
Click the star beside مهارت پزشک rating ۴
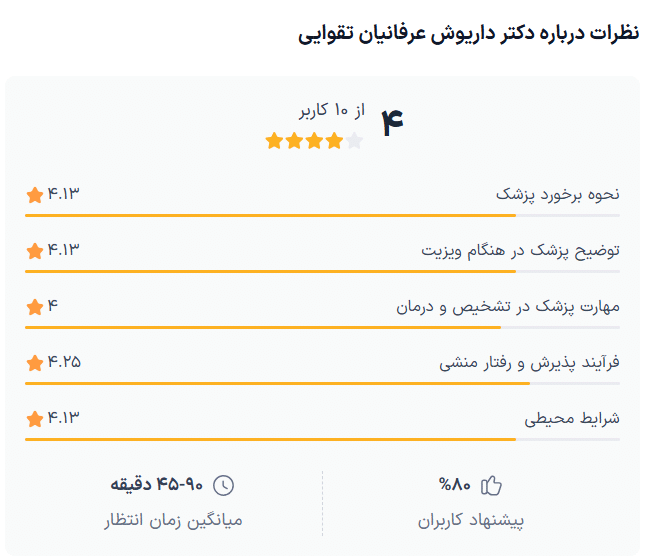coord(35,306)
